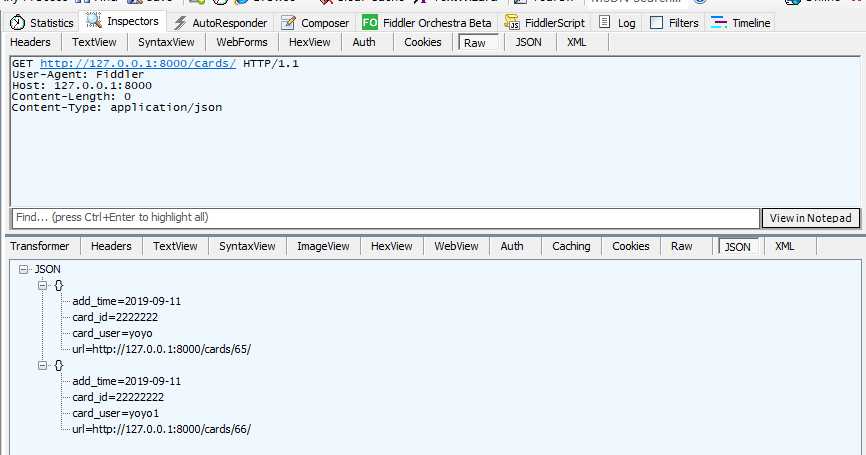This screenshot has width=866, height=455.
Task: Click the FiddlerScript JS scroll icon
Action: (512, 22)
